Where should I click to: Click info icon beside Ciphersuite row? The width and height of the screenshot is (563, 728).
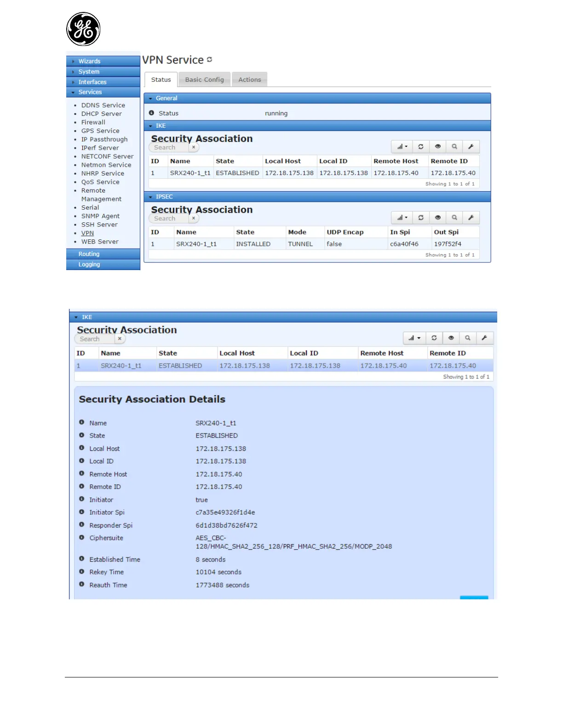click(x=81, y=538)
